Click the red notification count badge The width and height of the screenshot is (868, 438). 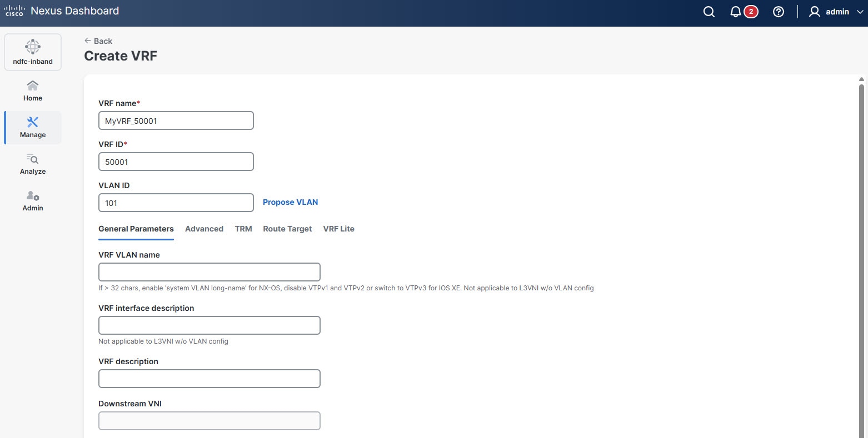coord(751,12)
